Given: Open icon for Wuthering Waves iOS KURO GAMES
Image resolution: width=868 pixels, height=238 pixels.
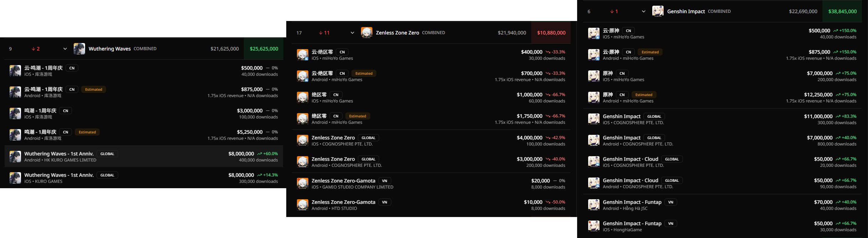Looking at the screenshot, I should tap(15, 178).
